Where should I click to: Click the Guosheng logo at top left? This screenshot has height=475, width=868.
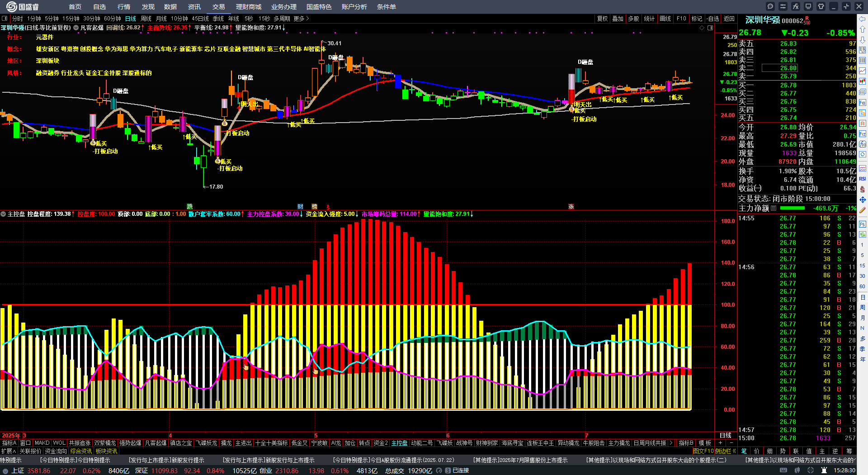[23, 7]
